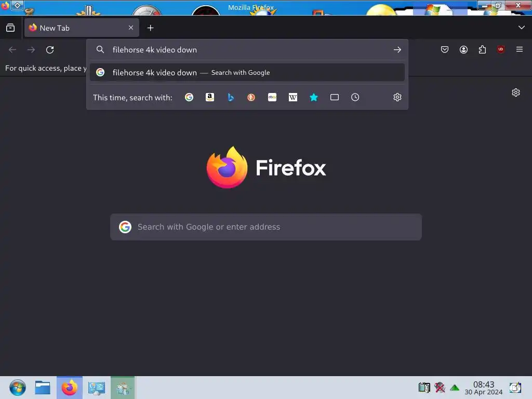Search this time with Bing
Viewport: 532px width, 399px height.
pyautogui.click(x=231, y=97)
